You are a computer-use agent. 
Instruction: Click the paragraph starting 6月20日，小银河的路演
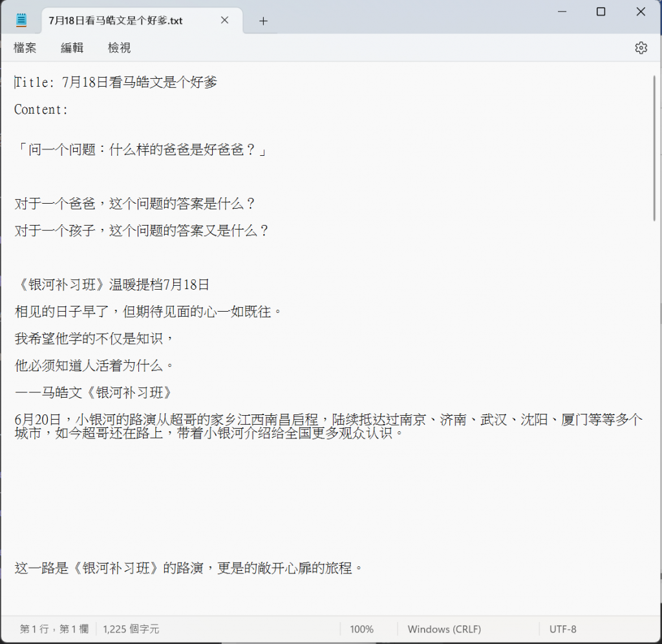click(x=328, y=426)
